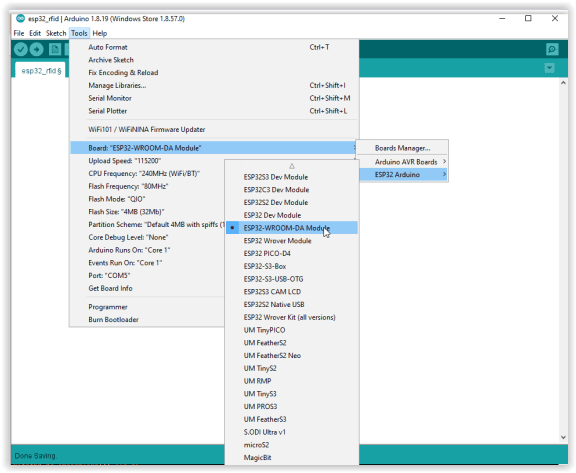Expand the Board: ESP32-WROOM-DA Module submenu
The width and height of the screenshot is (576, 473).
click(214, 148)
